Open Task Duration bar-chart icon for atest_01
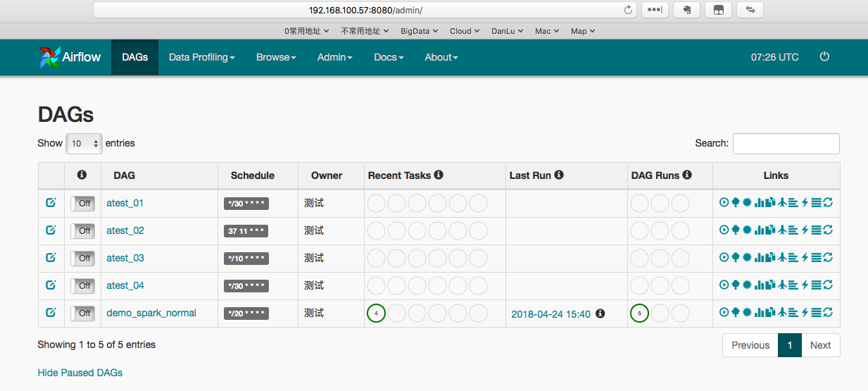This screenshot has width=868, height=391. (x=759, y=202)
